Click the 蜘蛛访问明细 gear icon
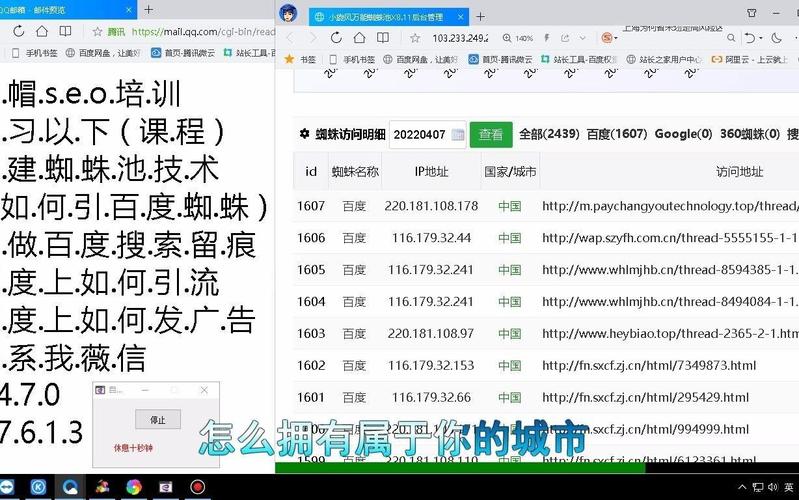 click(304, 134)
